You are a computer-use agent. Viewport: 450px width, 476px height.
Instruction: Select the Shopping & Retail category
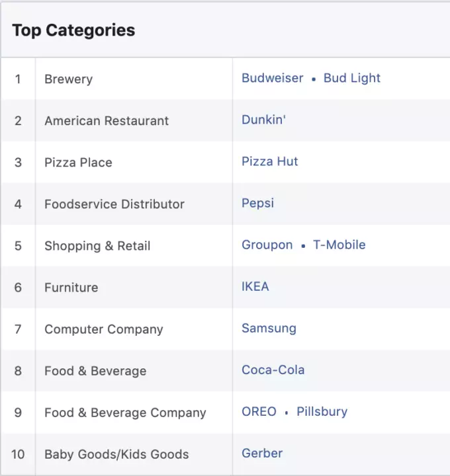(x=97, y=246)
